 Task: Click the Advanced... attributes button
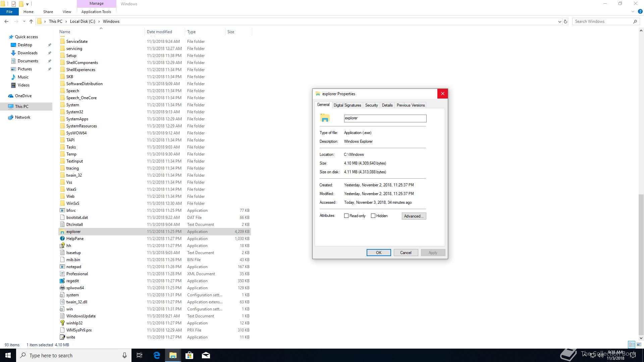point(414,216)
